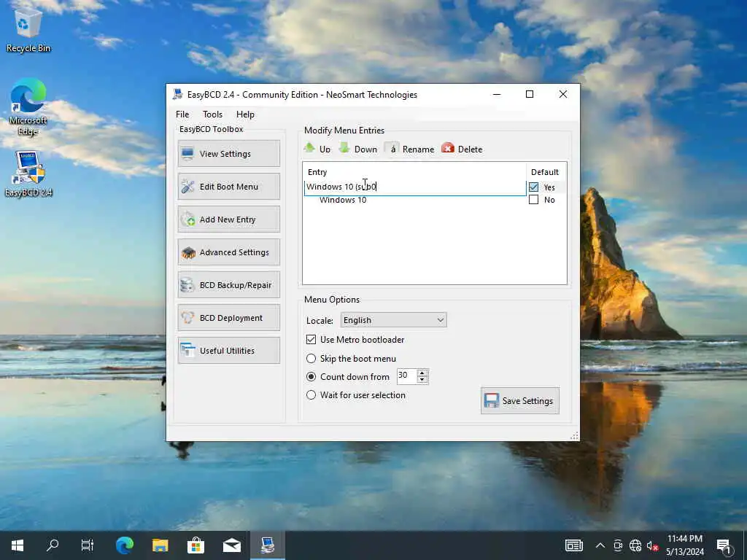
Task: Show hidden tray icons chevron
Action: pos(600,545)
